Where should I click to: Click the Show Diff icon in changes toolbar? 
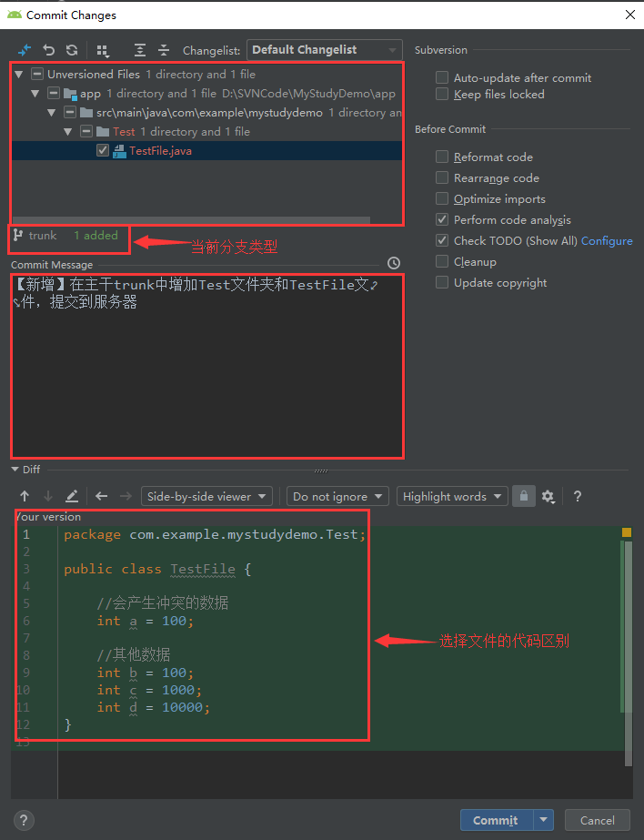(x=24, y=50)
